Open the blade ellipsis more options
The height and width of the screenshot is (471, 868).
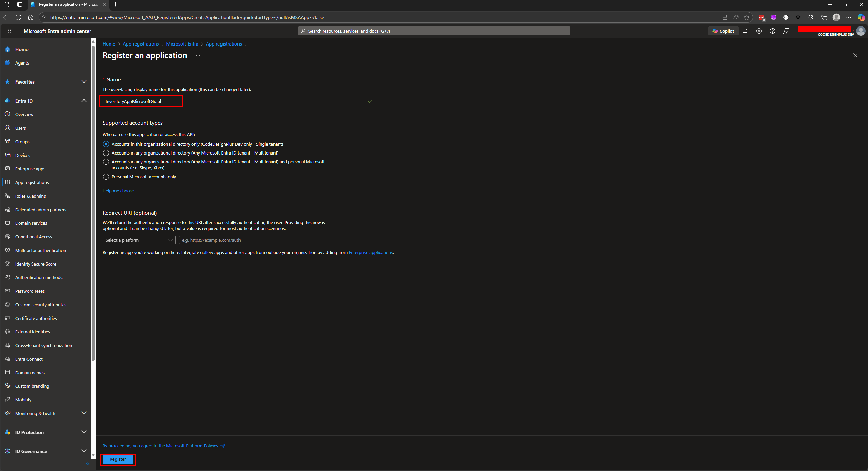click(198, 55)
